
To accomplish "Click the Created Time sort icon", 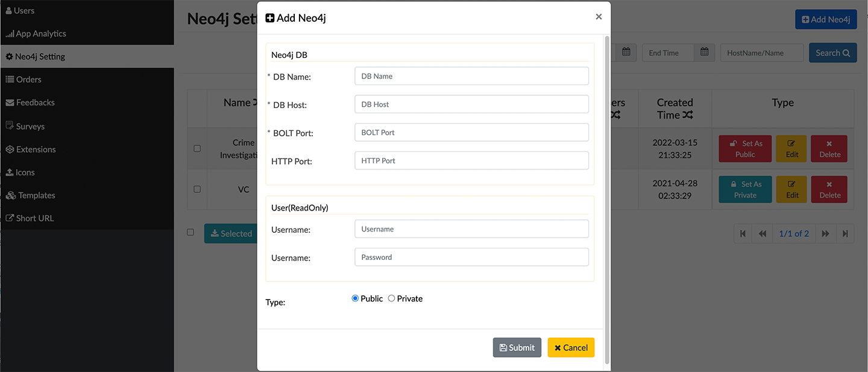I will (x=687, y=115).
